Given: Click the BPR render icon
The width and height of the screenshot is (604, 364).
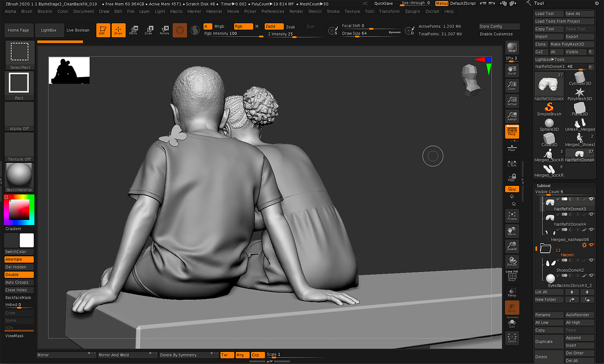Looking at the screenshot, I should pos(512,48).
